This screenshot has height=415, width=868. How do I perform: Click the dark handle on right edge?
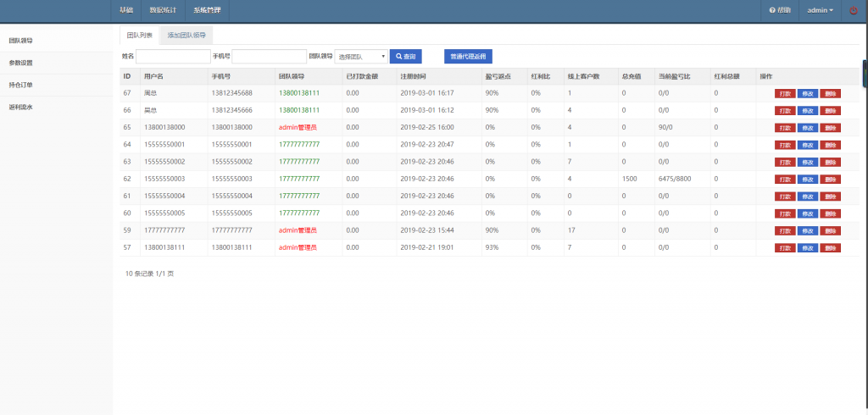click(x=865, y=73)
